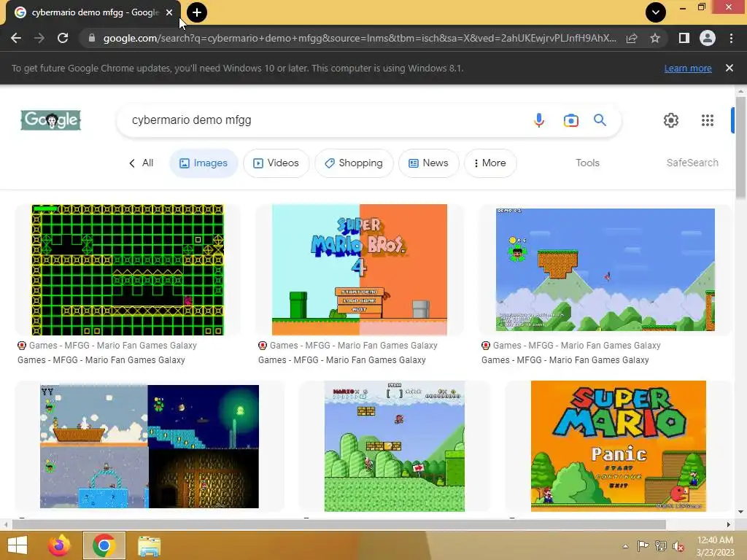
Task: Open Action Center flag icon
Action: coord(643,546)
